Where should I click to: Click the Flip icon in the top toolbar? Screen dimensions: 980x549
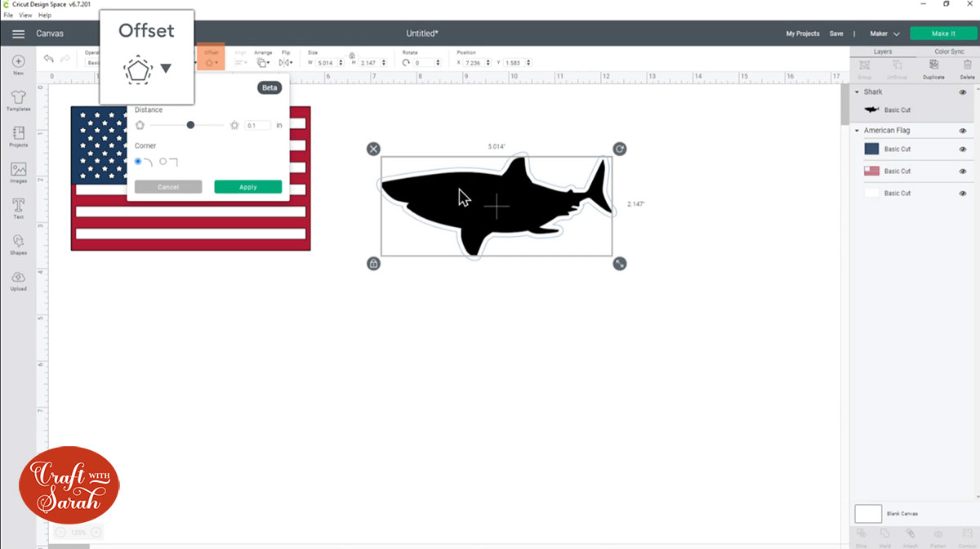click(284, 63)
